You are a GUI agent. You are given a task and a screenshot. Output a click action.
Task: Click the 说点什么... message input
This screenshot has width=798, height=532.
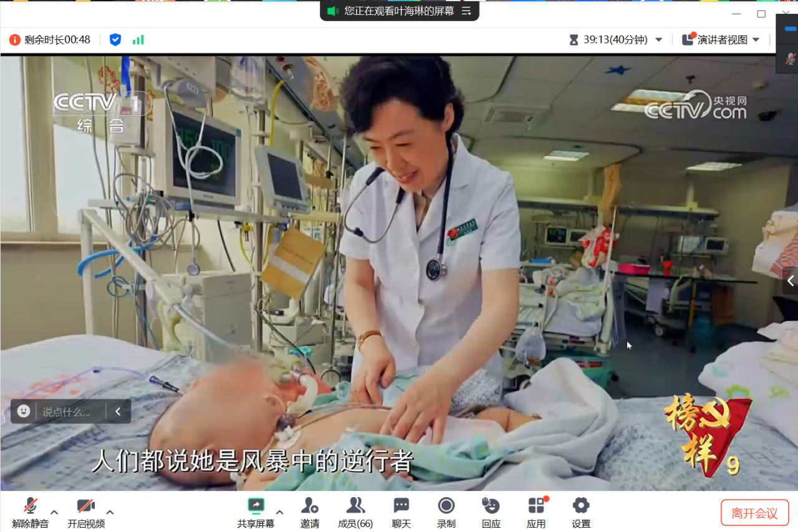[66, 412]
